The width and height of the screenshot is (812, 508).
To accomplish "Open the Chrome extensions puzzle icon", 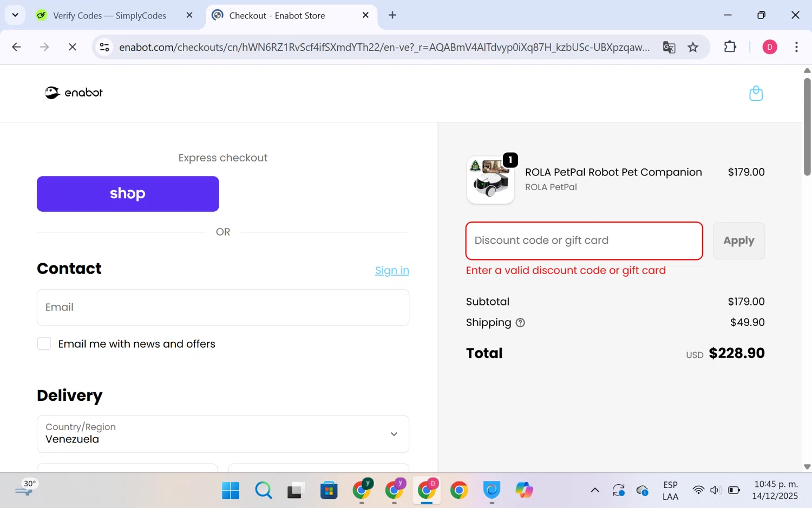I will pos(730,47).
